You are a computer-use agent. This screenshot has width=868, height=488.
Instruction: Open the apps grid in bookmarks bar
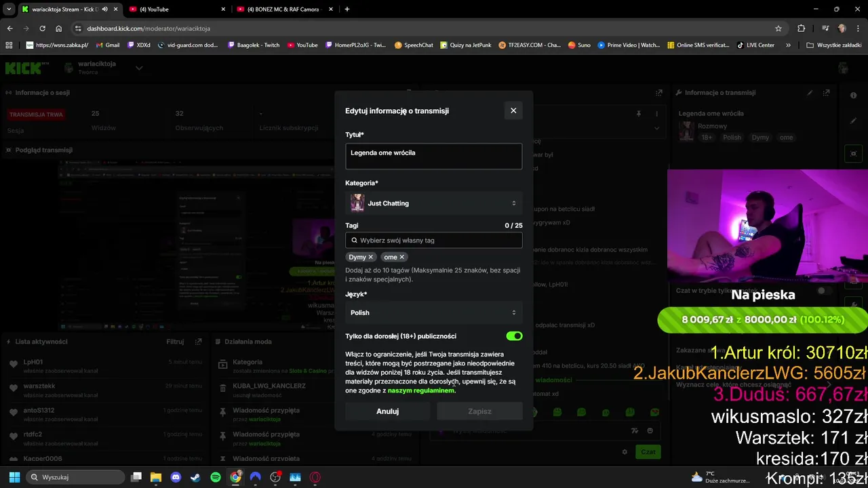[9, 45]
